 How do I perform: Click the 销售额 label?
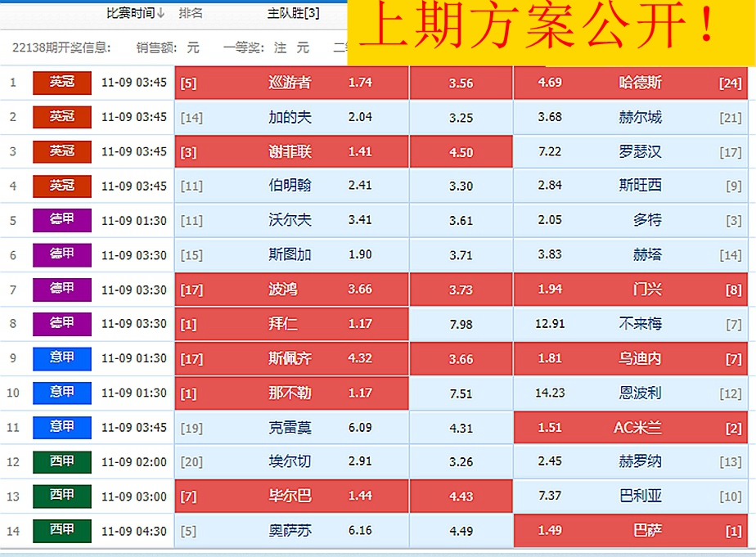(x=156, y=47)
